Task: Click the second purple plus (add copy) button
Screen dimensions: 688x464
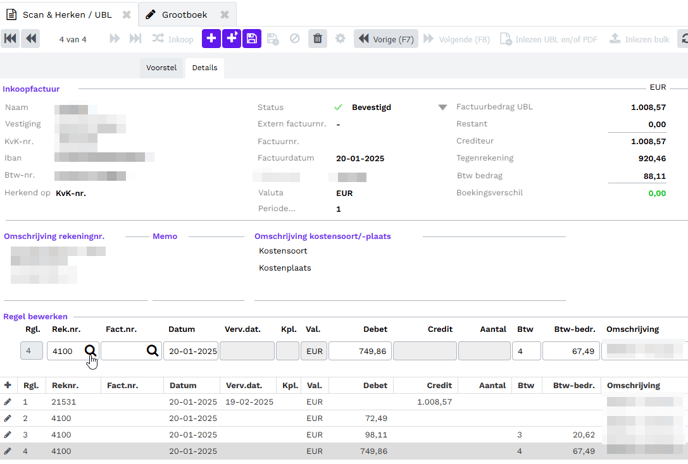Action: (x=231, y=39)
